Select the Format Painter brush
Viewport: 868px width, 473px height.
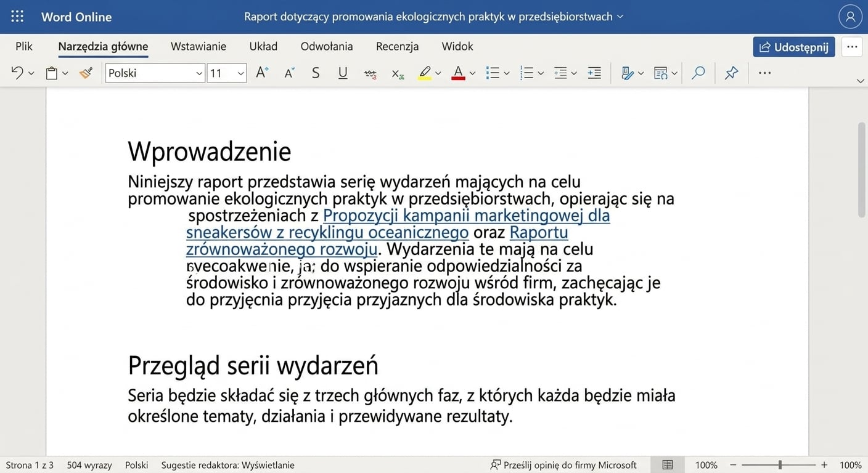(x=86, y=73)
